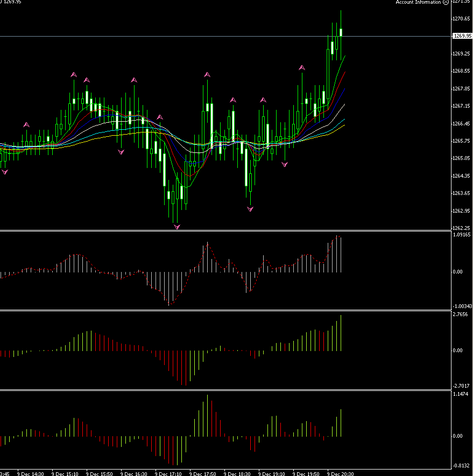The height and width of the screenshot is (476, 473).
Task: Click the 9 Dec 16:30 time label
Action: pos(134,473)
